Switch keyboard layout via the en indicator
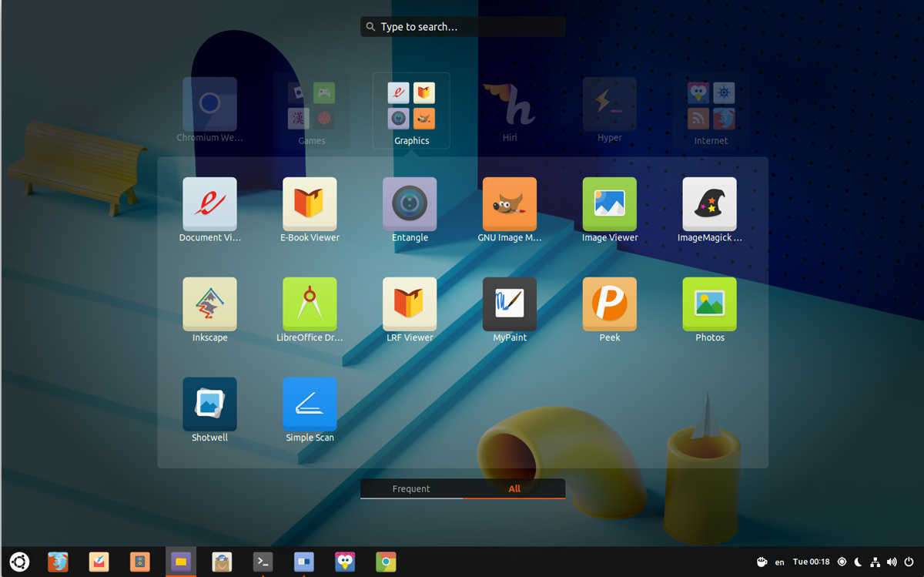 point(779,562)
